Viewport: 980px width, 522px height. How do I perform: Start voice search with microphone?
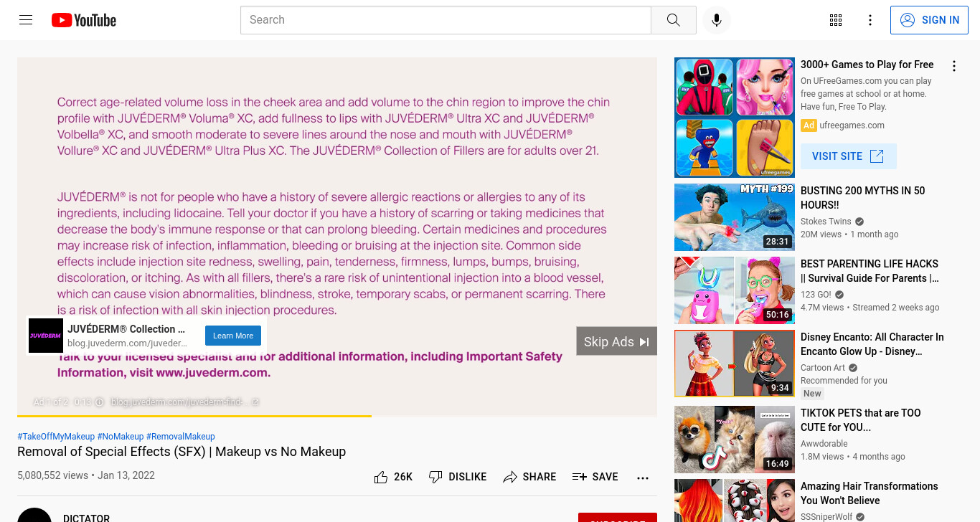716,20
